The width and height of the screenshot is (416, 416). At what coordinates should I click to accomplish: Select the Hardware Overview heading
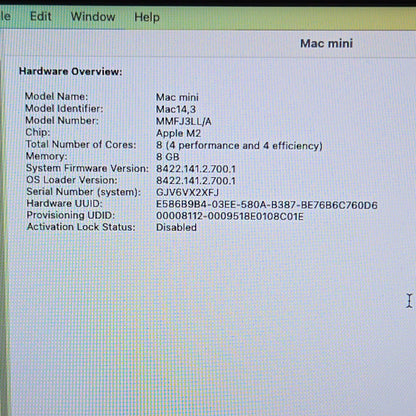pyautogui.click(x=71, y=71)
